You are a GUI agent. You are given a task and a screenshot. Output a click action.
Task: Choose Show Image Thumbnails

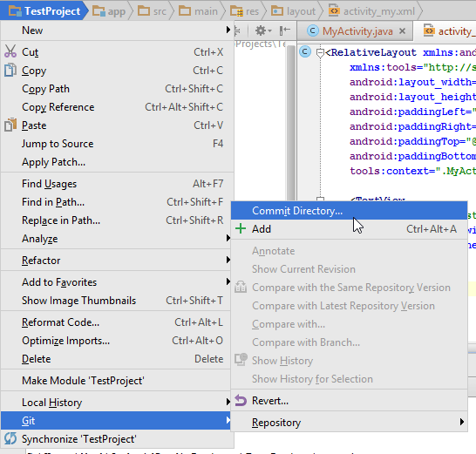tap(117, 300)
